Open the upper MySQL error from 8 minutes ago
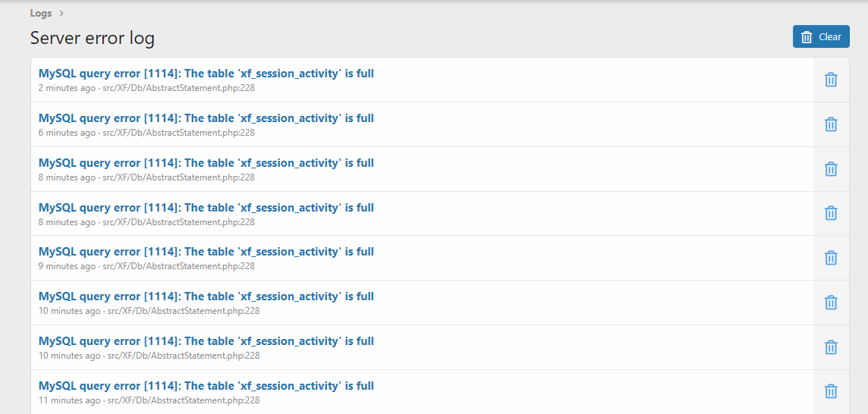This screenshot has width=868, height=414. [206, 163]
